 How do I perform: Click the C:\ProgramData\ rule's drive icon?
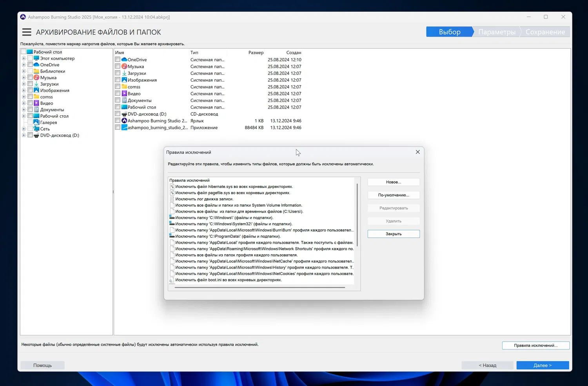pos(172,236)
